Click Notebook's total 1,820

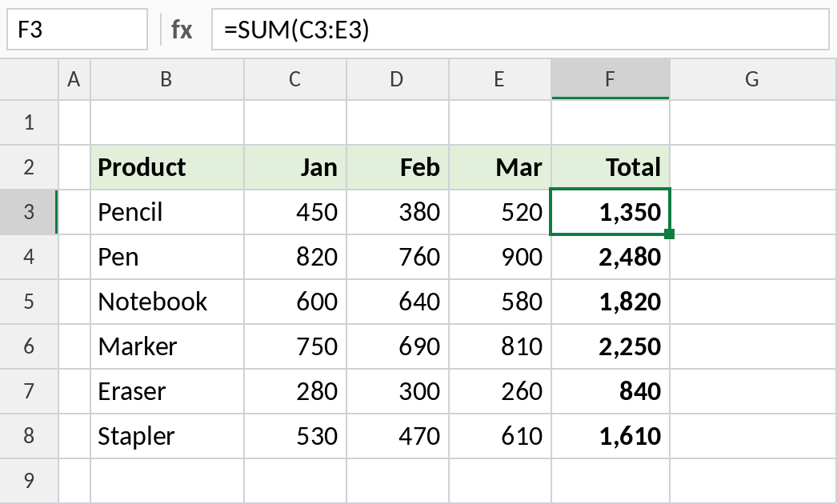point(611,302)
